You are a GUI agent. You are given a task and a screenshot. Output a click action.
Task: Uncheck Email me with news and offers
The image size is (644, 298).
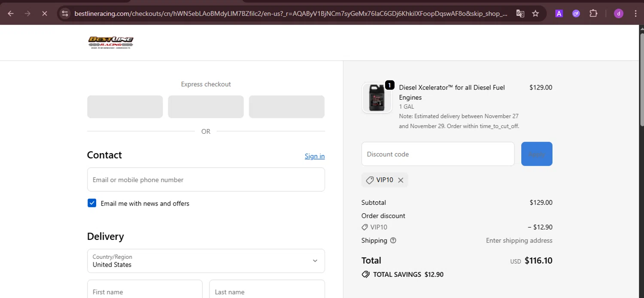(92, 203)
